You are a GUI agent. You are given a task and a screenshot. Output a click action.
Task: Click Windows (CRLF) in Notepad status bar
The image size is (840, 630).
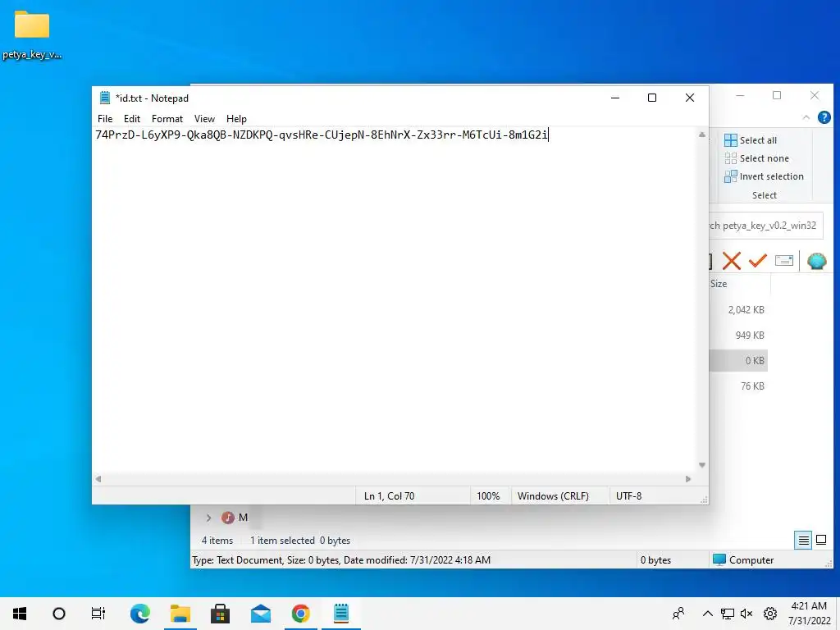[553, 496]
